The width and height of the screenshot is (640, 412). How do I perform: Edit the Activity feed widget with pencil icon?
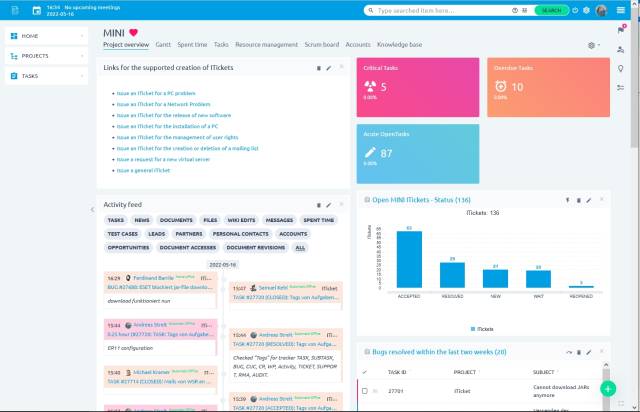pyautogui.click(x=329, y=204)
